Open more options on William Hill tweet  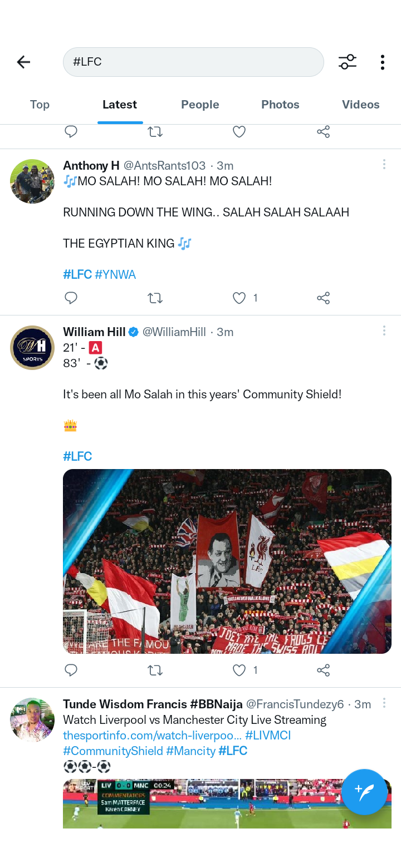pyautogui.click(x=384, y=331)
